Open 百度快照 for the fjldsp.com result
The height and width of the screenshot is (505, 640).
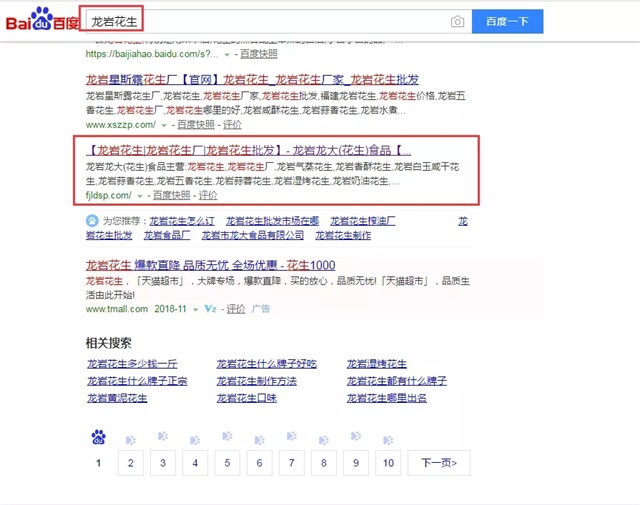171,196
